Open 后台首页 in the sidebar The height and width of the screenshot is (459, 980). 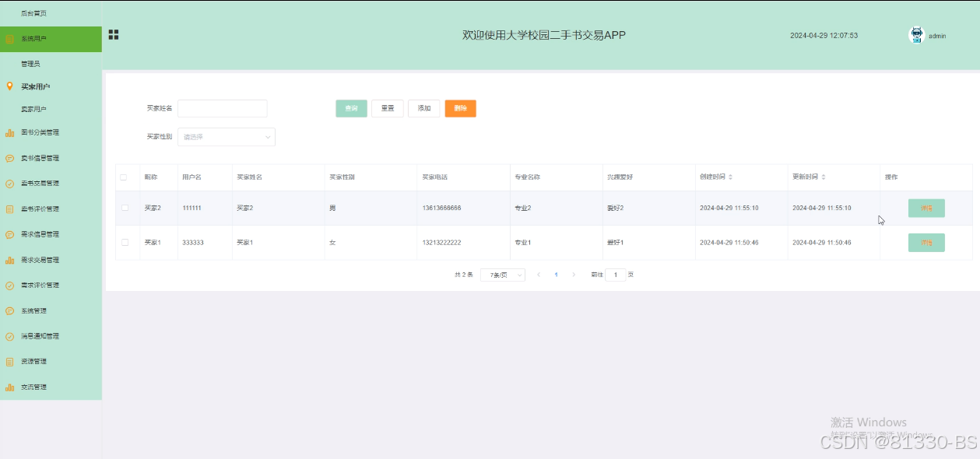[33, 13]
